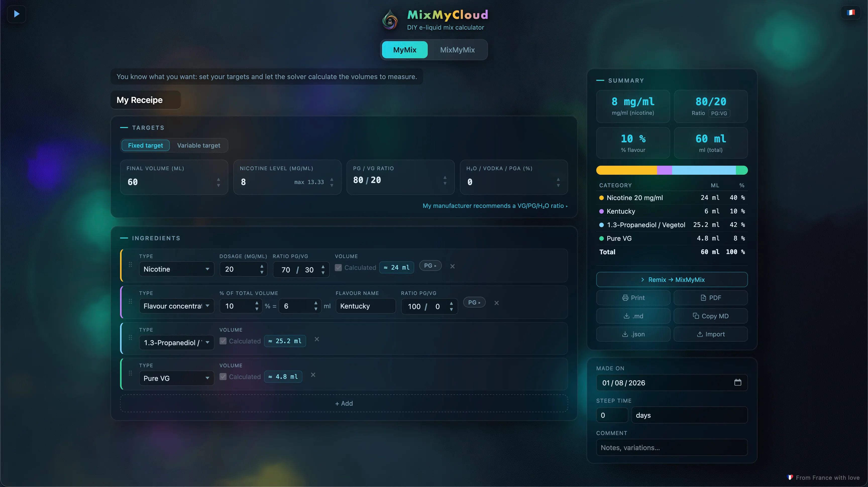Click the drag handle of the Nicotine row
Viewport: 868px width, 487px height.
[130, 265]
